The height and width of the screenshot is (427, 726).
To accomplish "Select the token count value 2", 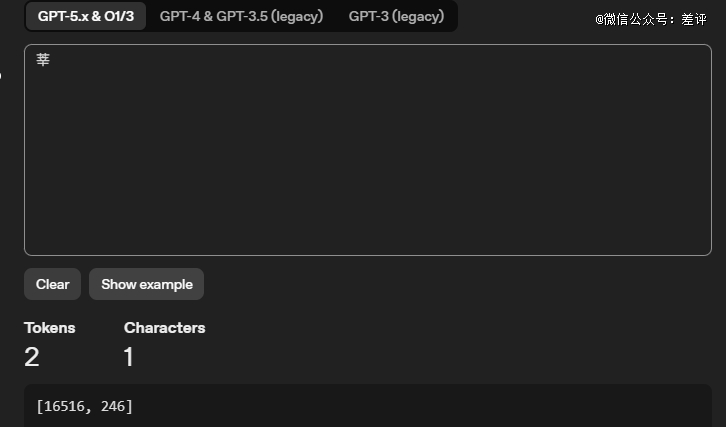I will [x=32, y=357].
